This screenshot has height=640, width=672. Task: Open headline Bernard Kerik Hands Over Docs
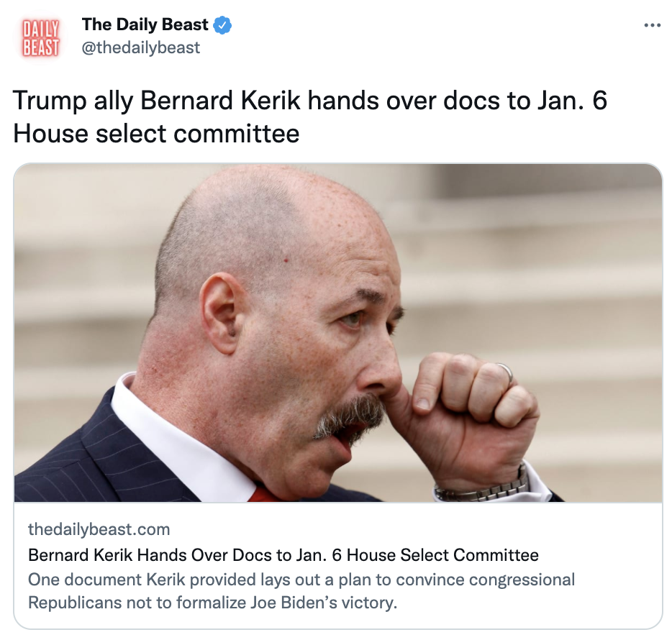coord(283,554)
